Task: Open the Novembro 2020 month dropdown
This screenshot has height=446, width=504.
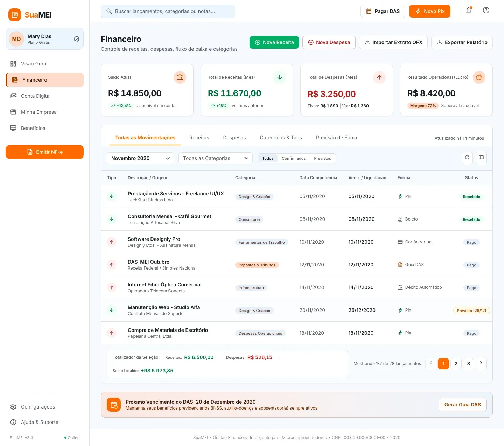Action: click(140, 158)
